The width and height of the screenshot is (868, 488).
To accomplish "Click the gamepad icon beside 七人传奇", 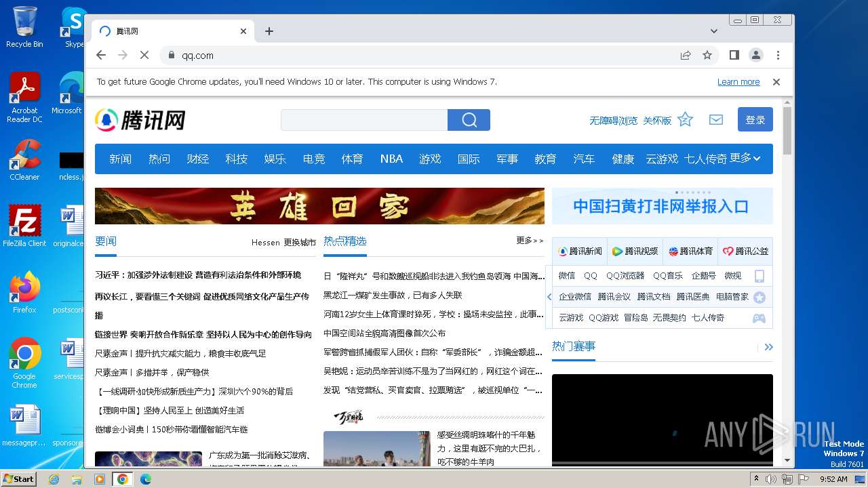I will click(759, 318).
